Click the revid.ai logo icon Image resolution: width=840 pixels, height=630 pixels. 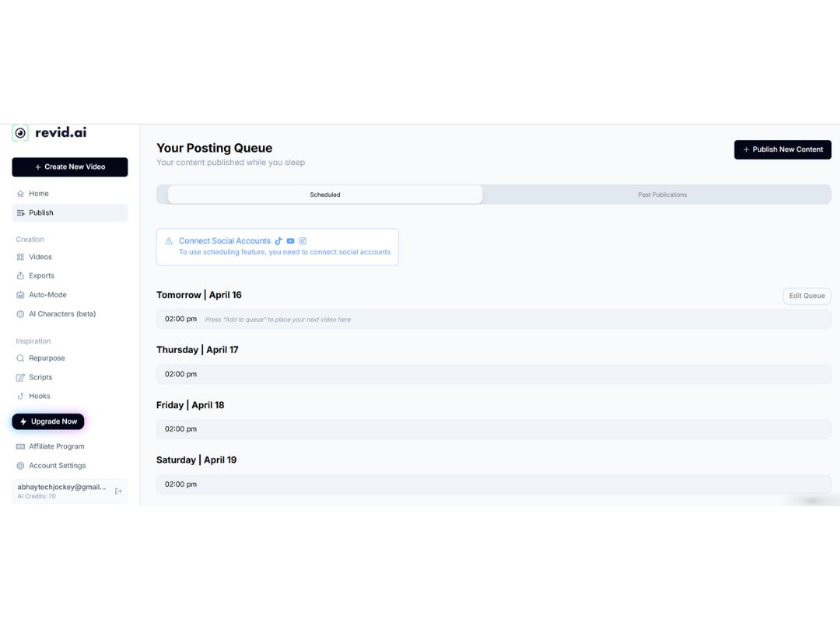point(20,133)
